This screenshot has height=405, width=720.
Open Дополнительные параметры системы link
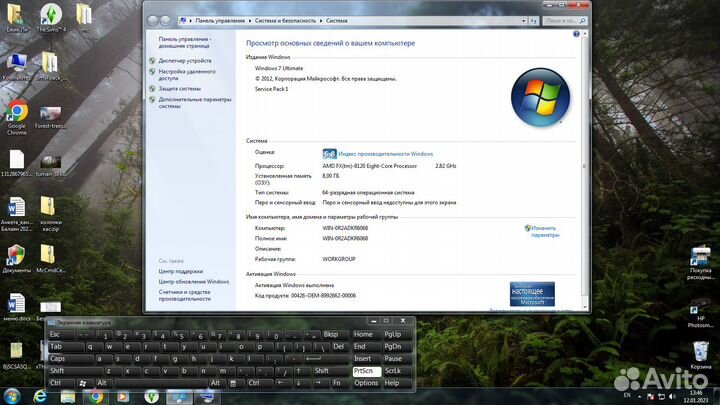pos(195,103)
